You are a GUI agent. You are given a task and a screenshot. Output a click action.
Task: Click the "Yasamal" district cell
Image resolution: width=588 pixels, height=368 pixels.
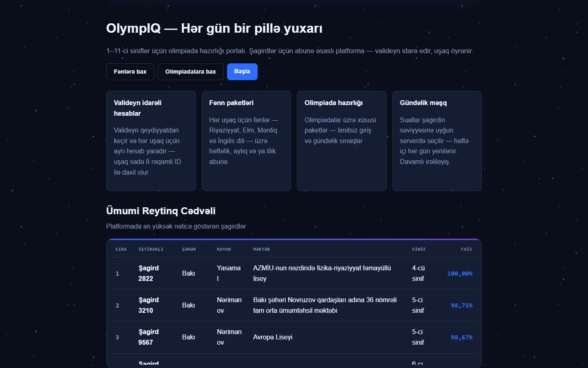[229, 273]
